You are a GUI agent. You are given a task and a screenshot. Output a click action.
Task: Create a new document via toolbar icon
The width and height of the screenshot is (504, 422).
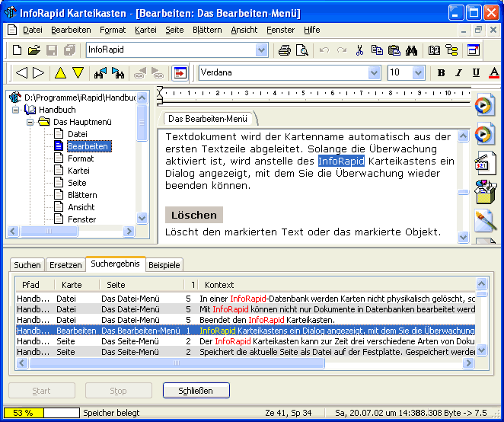[x=17, y=50]
